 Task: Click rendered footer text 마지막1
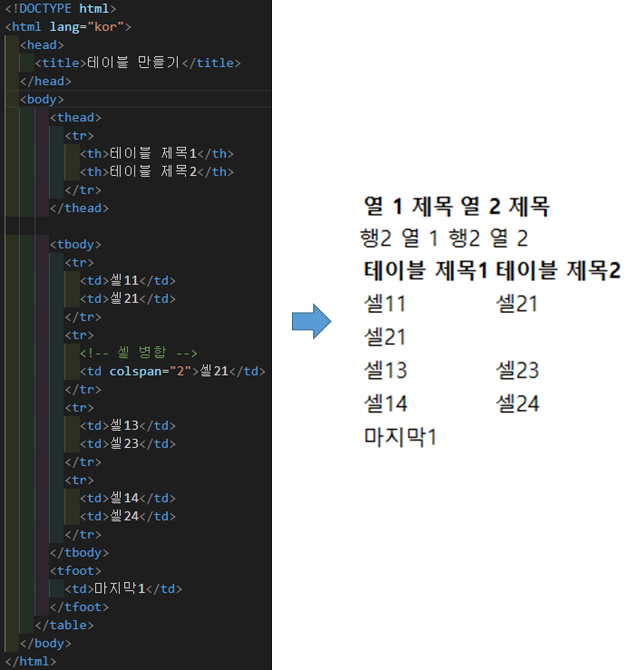[x=400, y=437]
